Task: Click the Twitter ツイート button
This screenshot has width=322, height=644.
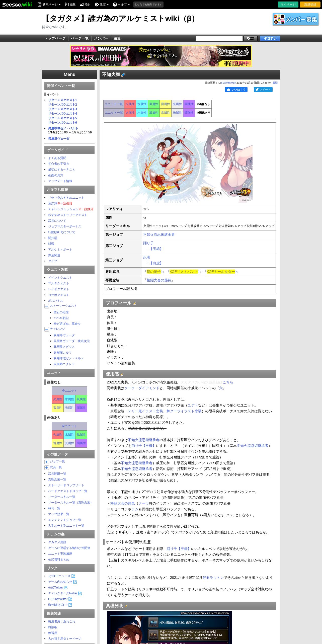Action: (x=263, y=90)
